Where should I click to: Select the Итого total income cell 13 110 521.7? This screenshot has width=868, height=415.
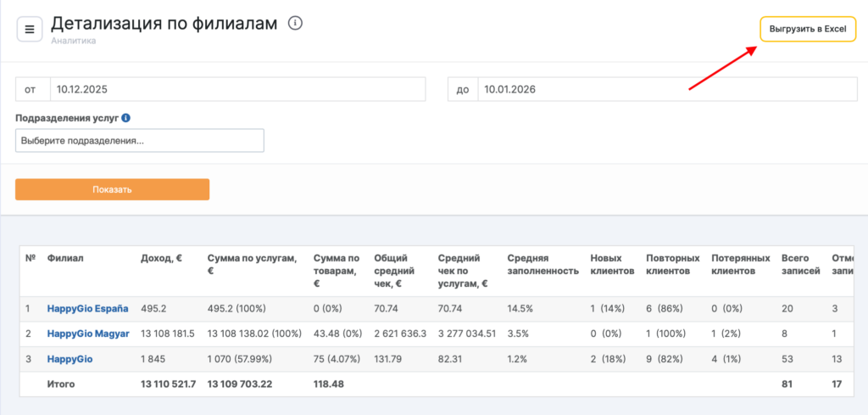tap(168, 384)
